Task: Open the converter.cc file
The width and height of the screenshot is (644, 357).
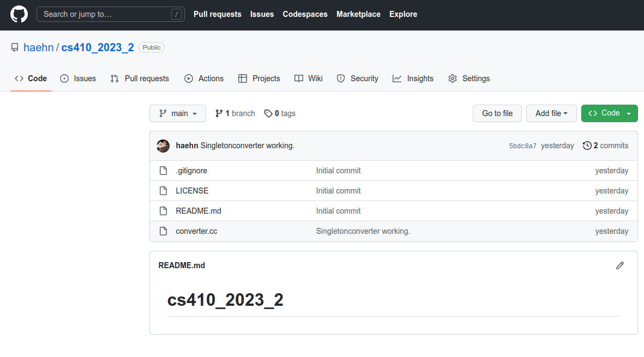Action: pyautogui.click(x=196, y=231)
